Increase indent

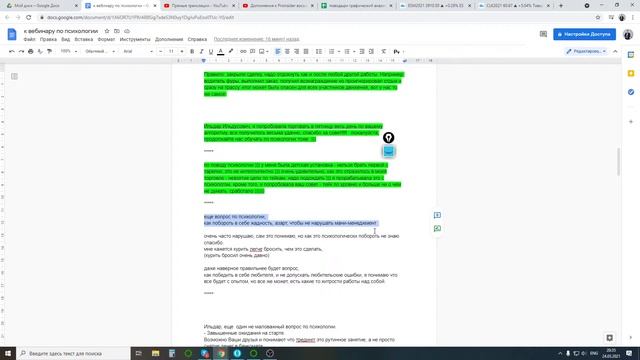tap(371, 51)
